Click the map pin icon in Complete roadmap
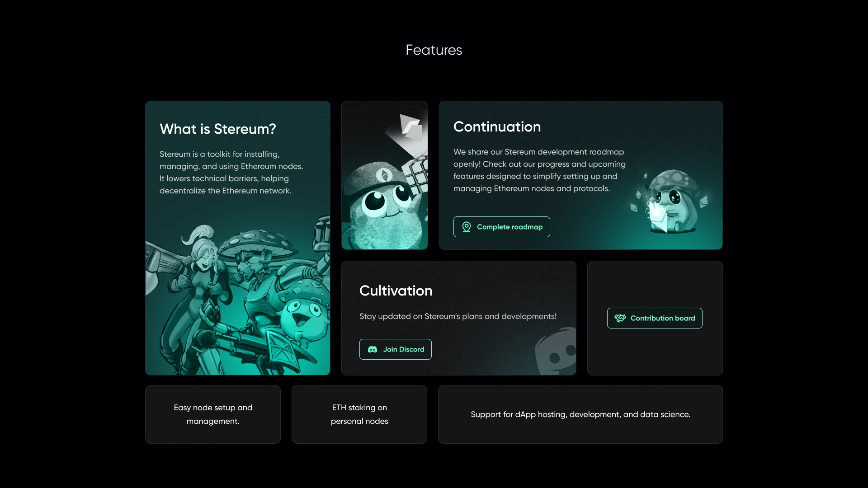The width and height of the screenshot is (868, 488). [466, 227]
